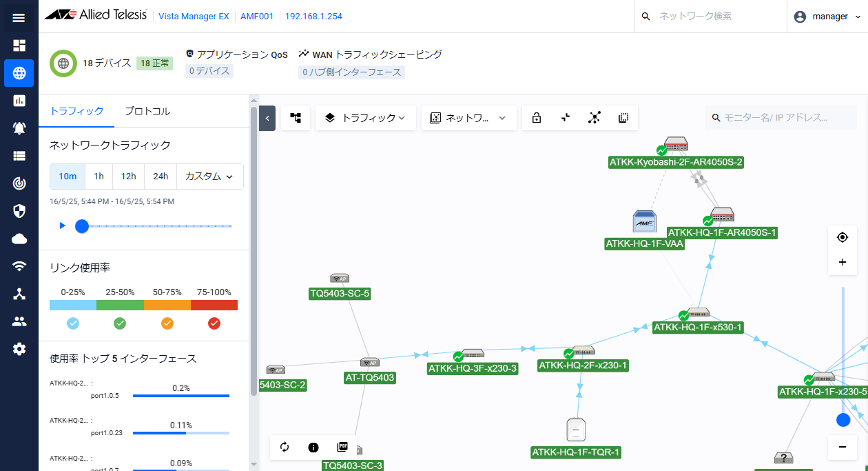Image resolution: width=868 pixels, height=471 pixels.
Task: Open the chart report sidebar icon
Action: (x=19, y=101)
